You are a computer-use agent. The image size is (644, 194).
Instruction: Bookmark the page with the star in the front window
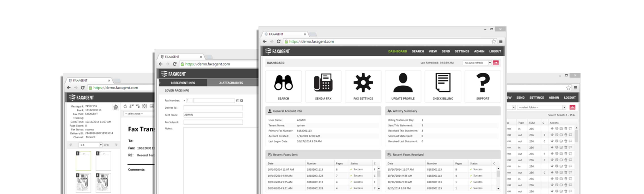click(x=494, y=42)
